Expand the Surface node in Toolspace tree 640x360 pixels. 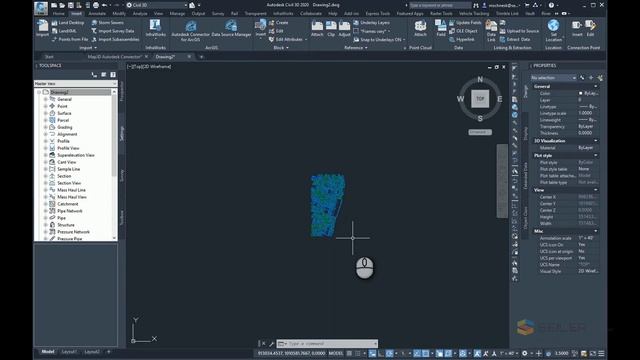[45, 113]
